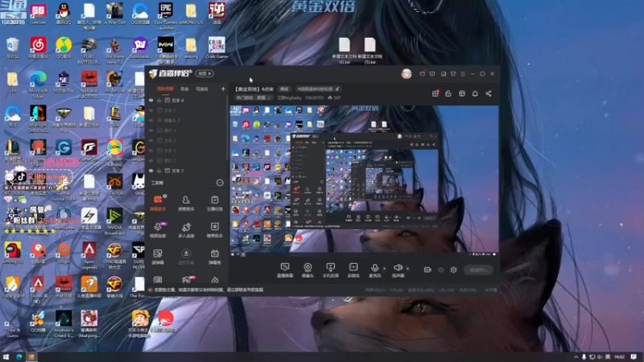Click the unlock padlock icon above preview
Screen dimensions: 644x362
pyautogui.click(x=448, y=93)
